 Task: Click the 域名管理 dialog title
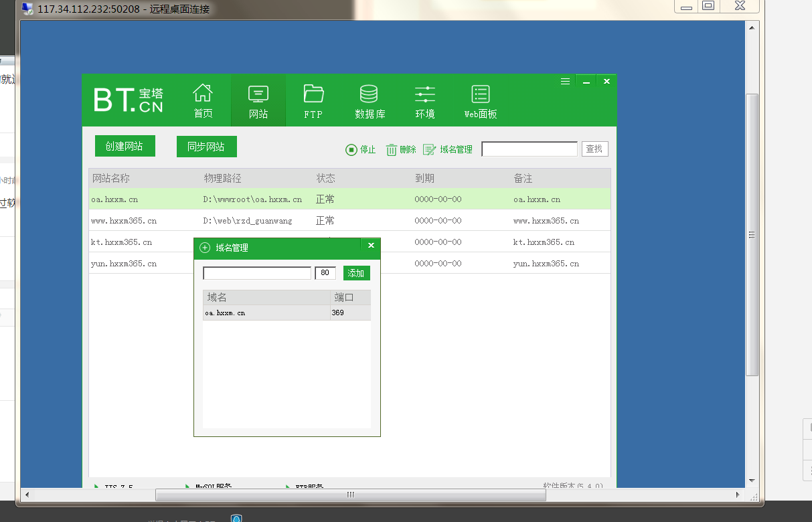point(232,248)
